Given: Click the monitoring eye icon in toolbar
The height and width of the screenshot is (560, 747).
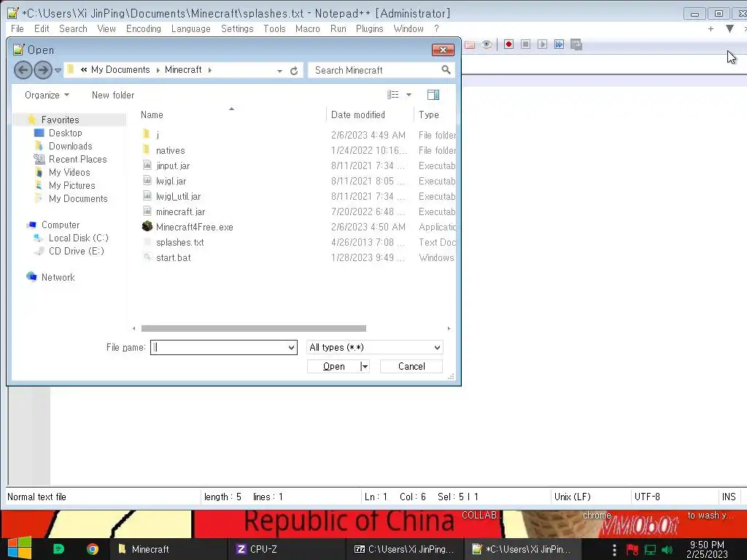Looking at the screenshot, I should pos(487,44).
